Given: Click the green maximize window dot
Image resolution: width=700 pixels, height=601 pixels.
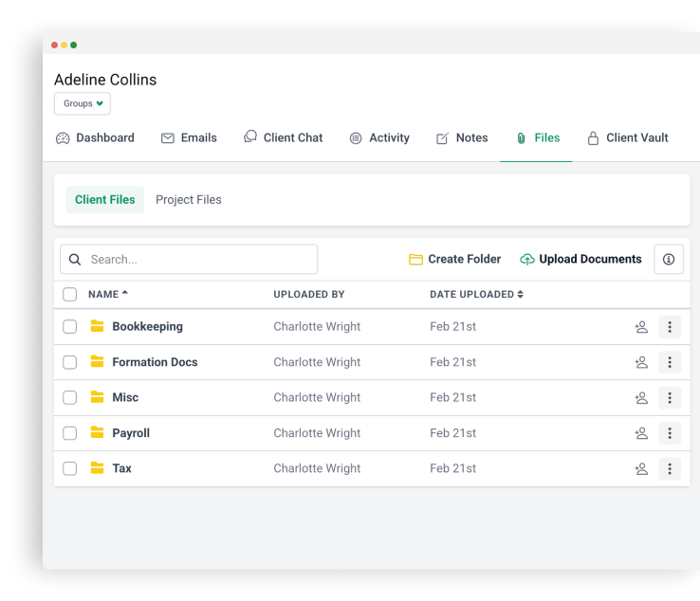Looking at the screenshot, I should click(x=74, y=46).
